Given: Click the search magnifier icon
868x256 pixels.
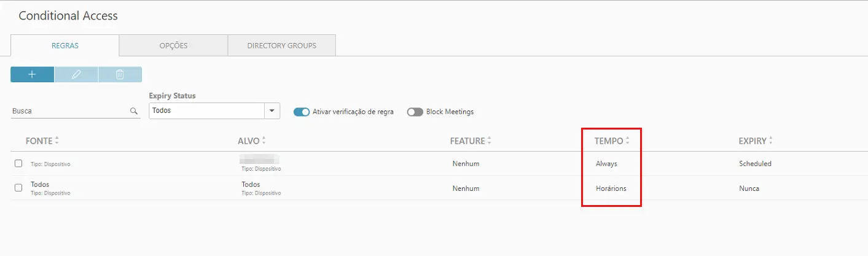Looking at the screenshot, I should [133, 112].
